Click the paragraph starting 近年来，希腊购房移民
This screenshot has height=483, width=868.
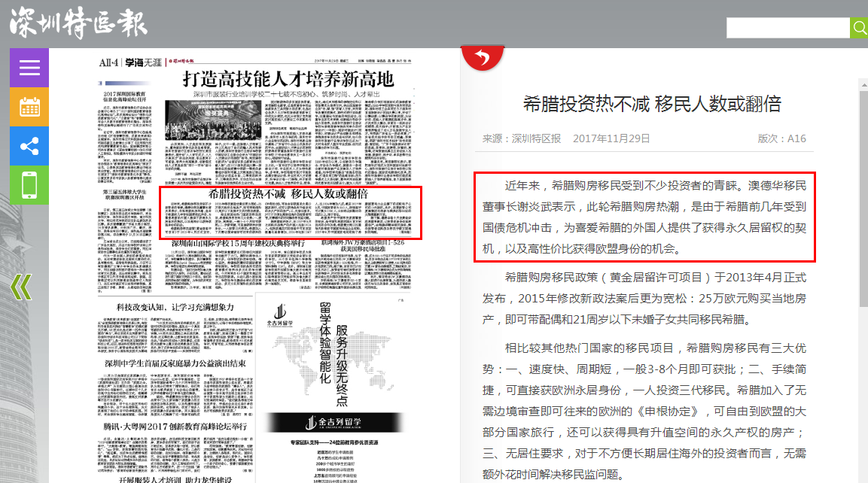(644, 217)
